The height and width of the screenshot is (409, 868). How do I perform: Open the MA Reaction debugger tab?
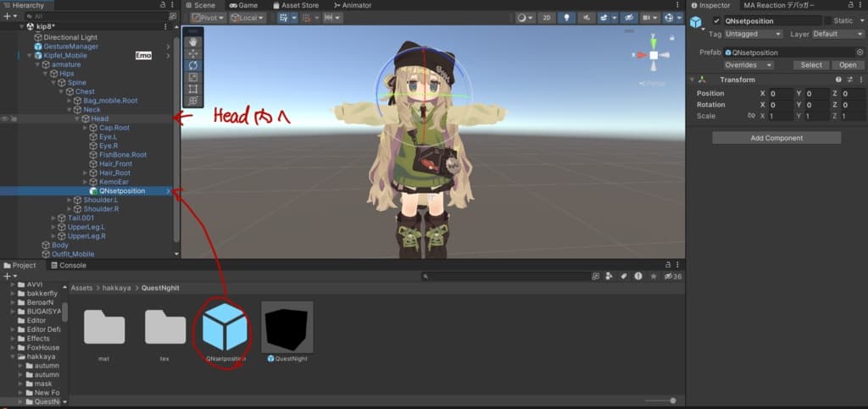click(x=778, y=5)
